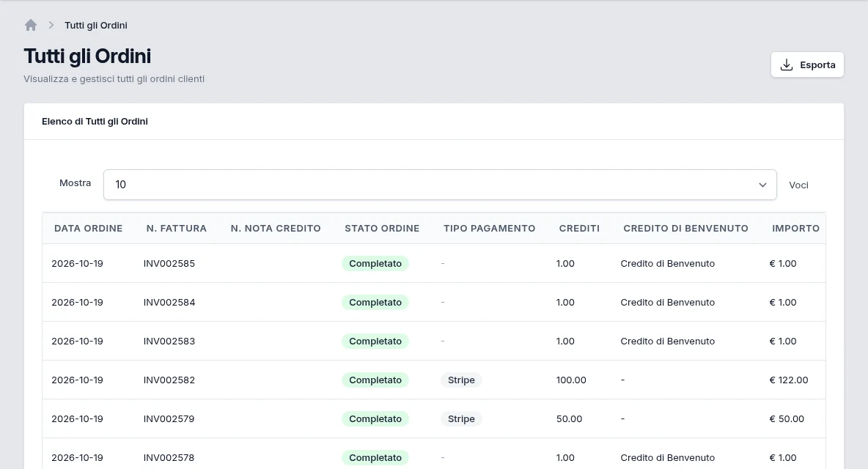Screen dimensions: 868x469
Task: Click the Completato badge for INV002578
Action: (375, 457)
